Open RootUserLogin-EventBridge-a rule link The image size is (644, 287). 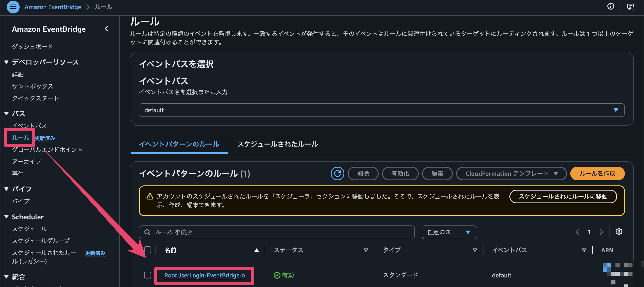(204, 276)
